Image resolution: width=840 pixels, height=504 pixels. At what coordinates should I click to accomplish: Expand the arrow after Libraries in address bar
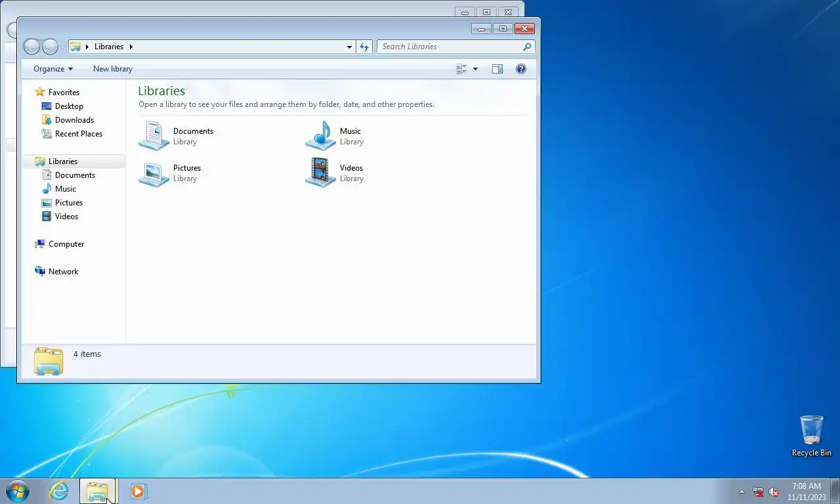[131, 47]
